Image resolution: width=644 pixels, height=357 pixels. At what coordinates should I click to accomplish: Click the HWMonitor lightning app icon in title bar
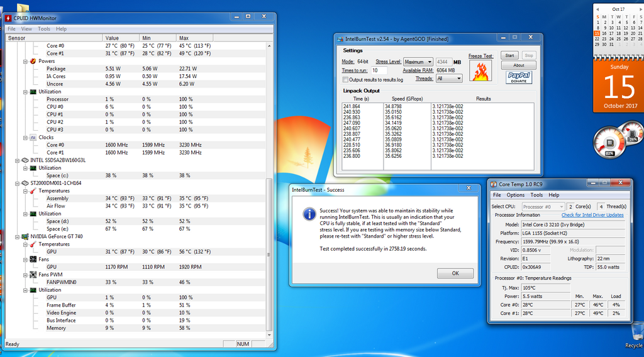tap(8, 18)
